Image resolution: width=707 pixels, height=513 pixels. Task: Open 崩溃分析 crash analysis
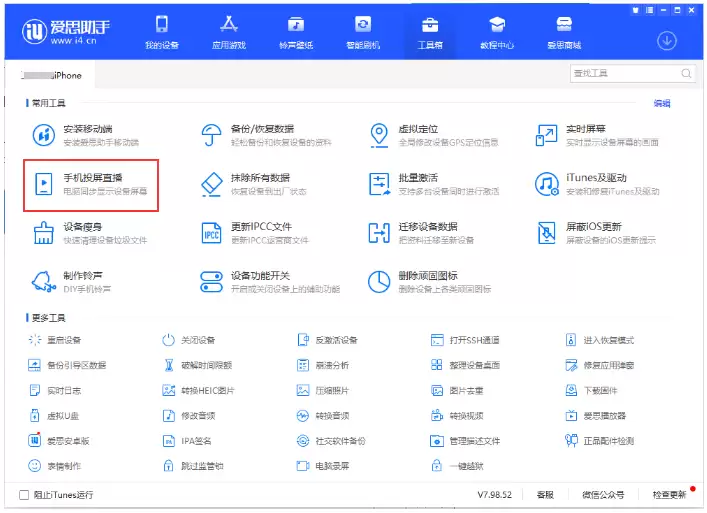pyautogui.click(x=323, y=365)
